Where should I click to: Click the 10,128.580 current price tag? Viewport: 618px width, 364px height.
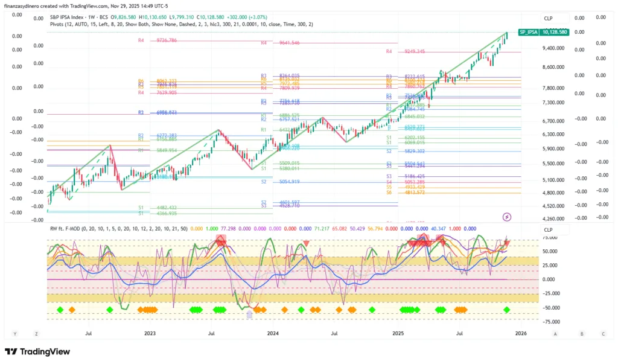tap(553, 31)
